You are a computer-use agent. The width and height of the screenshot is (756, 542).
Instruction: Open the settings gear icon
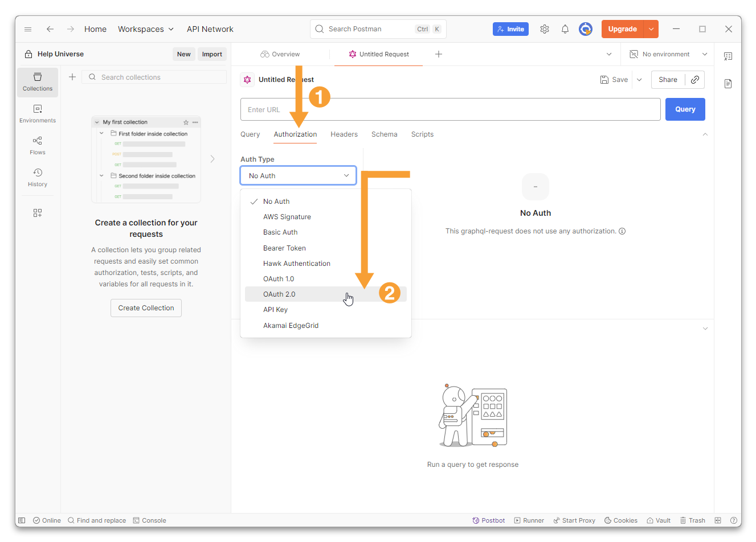click(x=545, y=29)
